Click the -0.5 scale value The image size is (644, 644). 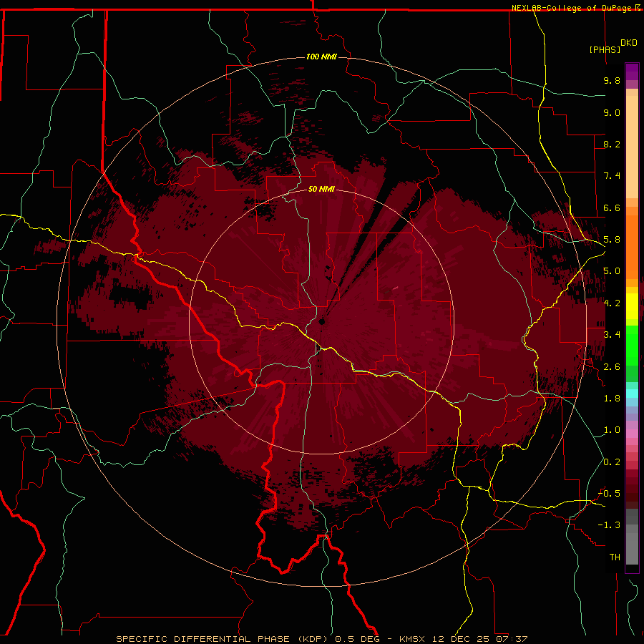[x=609, y=494]
